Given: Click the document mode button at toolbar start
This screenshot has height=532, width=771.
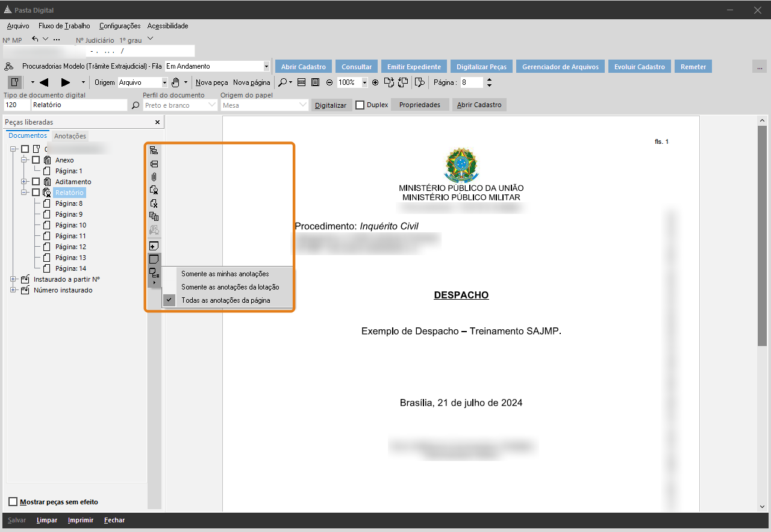Looking at the screenshot, I should [14, 82].
